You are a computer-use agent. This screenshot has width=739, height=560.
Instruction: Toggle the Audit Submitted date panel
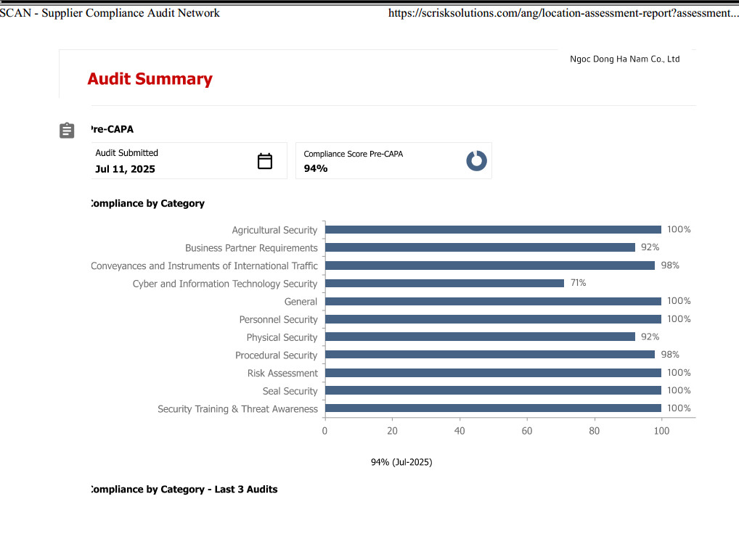pos(189,160)
